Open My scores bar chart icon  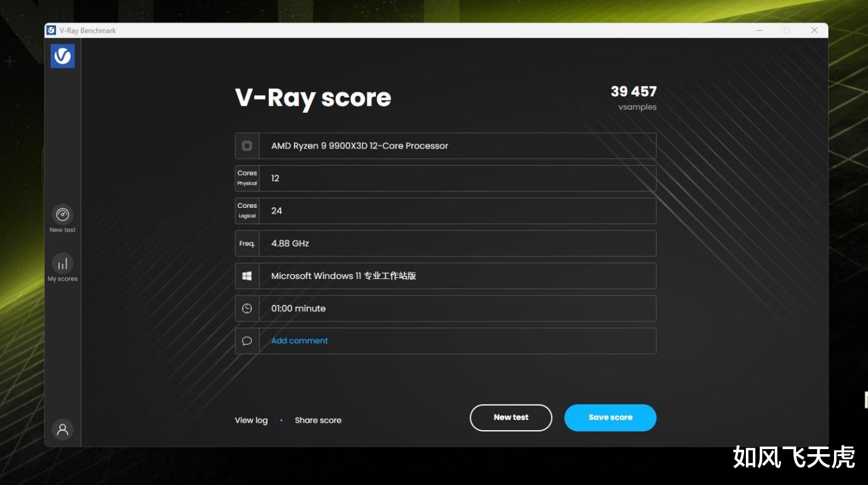pos(62,263)
